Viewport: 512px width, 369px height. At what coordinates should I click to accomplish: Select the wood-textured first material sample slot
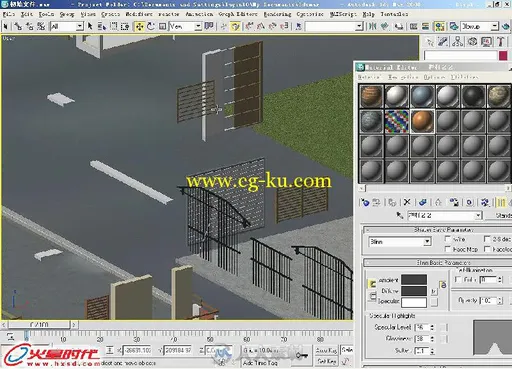[371, 96]
